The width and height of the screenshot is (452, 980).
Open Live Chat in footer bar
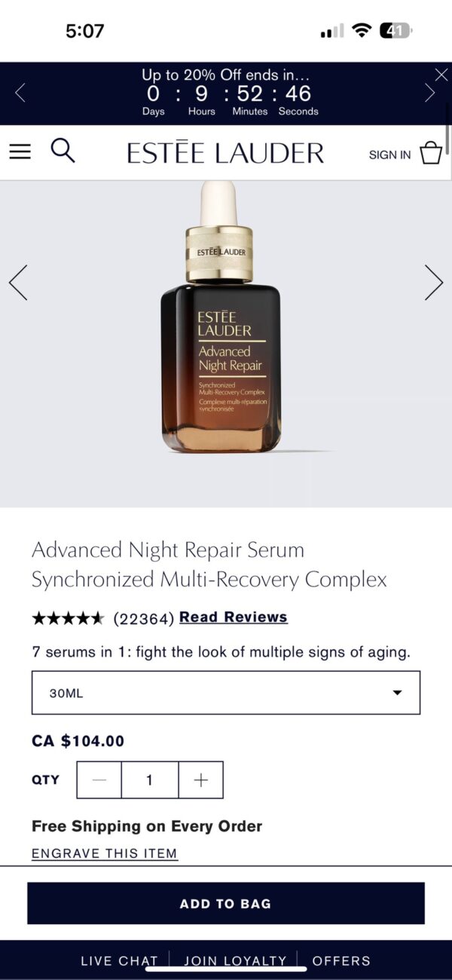[x=119, y=961]
